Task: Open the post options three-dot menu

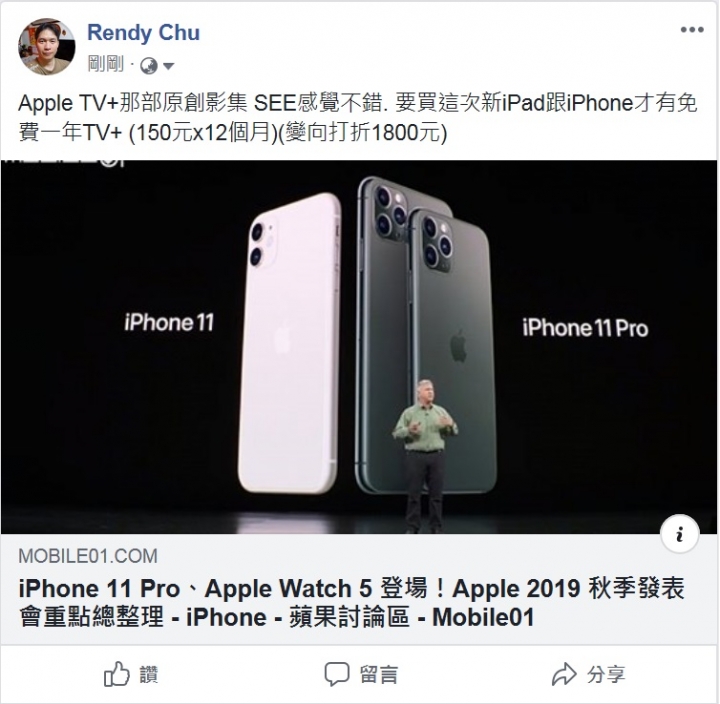Action: 692,30
